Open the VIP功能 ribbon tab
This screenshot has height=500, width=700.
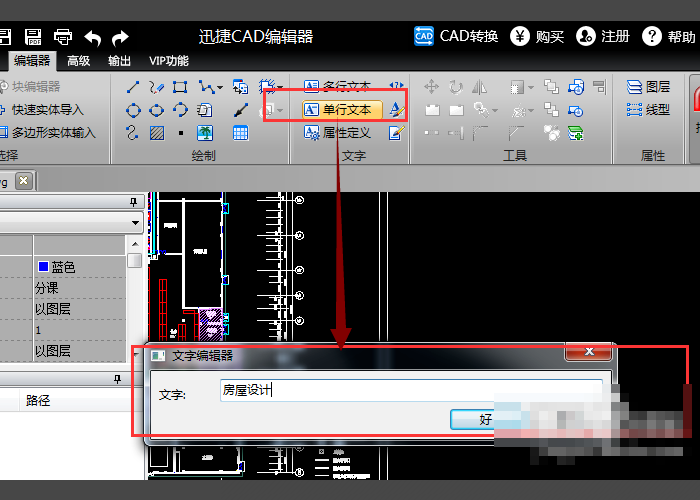(x=169, y=61)
